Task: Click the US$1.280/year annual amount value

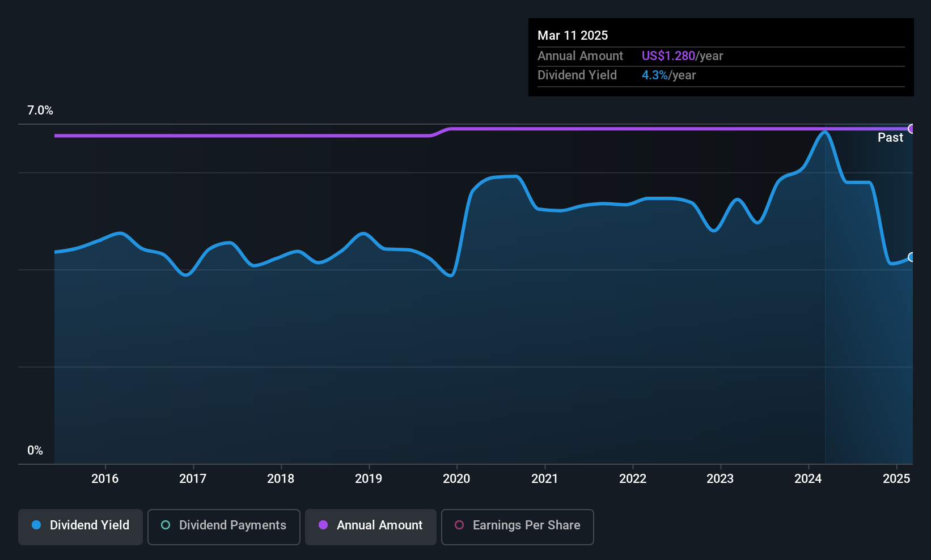Action: tap(682, 56)
